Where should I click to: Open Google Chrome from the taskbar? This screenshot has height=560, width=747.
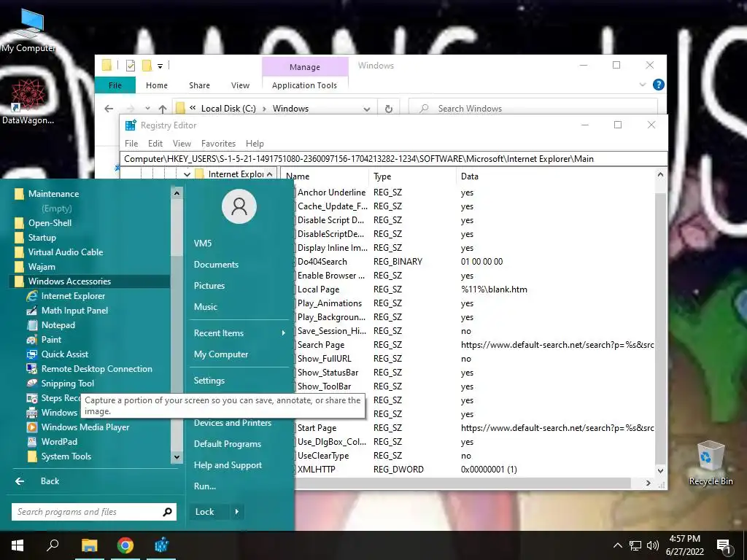[x=125, y=545]
